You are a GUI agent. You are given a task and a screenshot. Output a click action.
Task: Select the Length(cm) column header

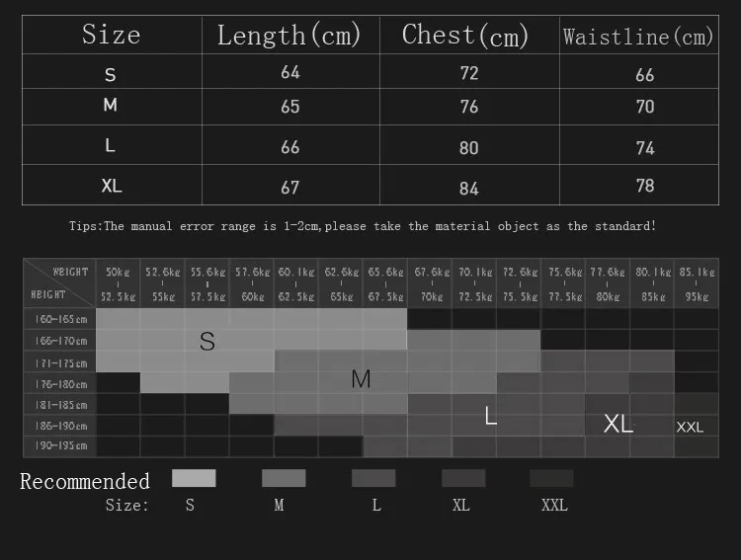tap(289, 35)
